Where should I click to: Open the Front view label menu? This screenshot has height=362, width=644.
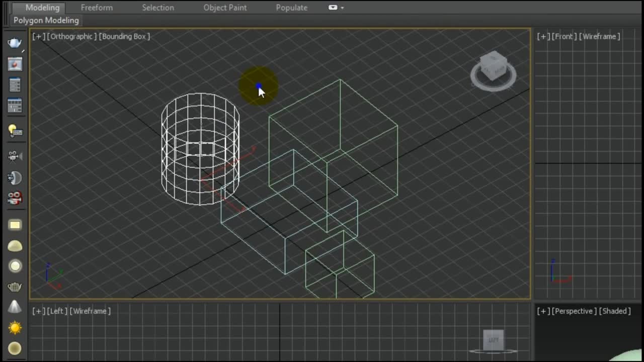[564, 36]
